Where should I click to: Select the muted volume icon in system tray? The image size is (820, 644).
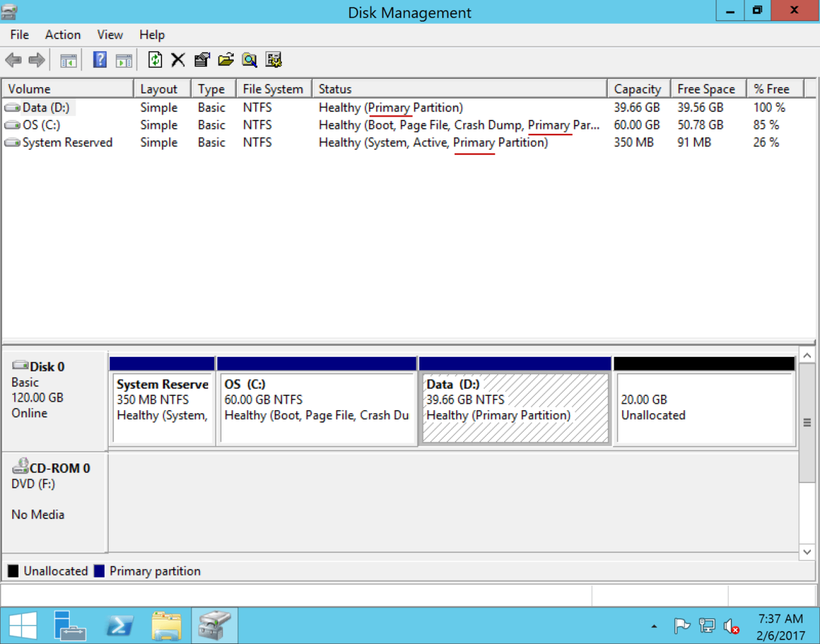coord(732,626)
